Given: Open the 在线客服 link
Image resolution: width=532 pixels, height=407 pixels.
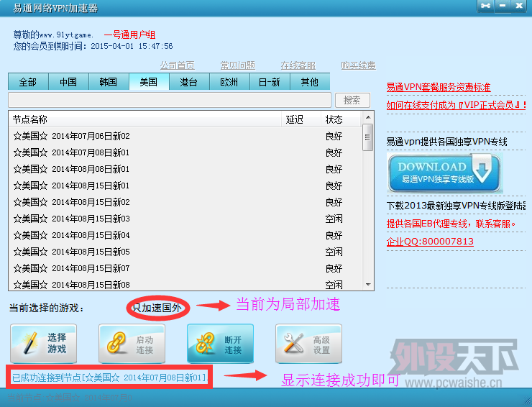Looking at the screenshot, I should click(x=298, y=65).
